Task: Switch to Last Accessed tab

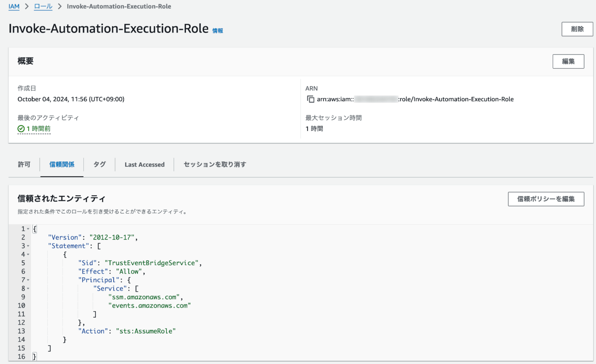Action: pyautogui.click(x=145, y=165)
